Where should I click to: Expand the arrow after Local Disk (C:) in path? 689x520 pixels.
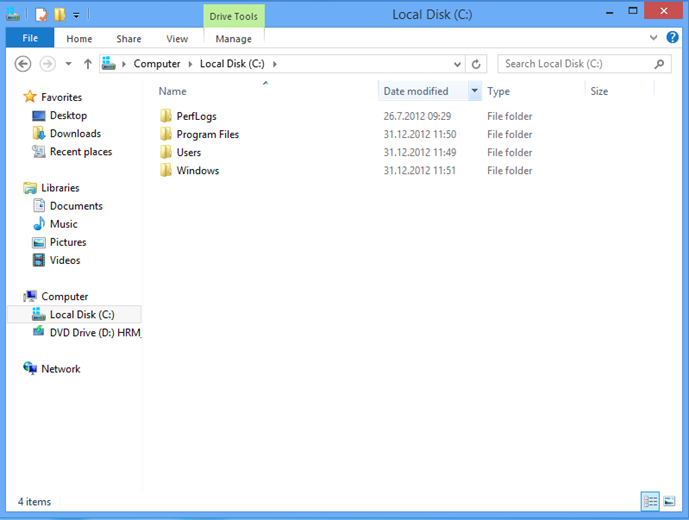point(275,64)
